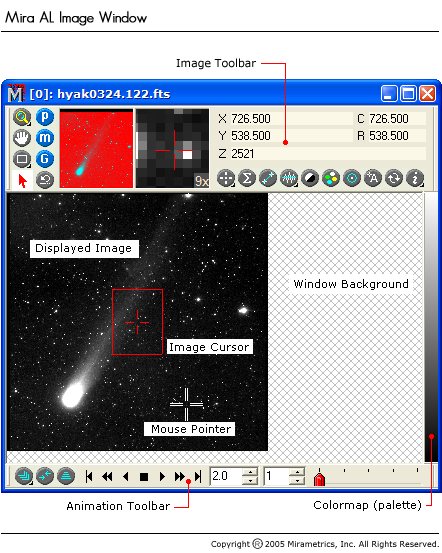The image size is (442, 553).
Task: Jump to last frame in animation
Action: 198,477
